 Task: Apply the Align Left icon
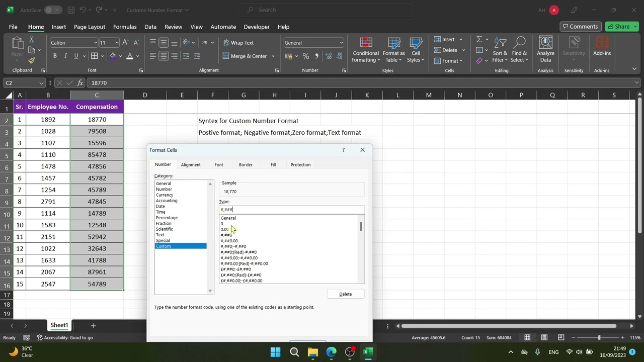pyautogui.click(x=153, y=56)
